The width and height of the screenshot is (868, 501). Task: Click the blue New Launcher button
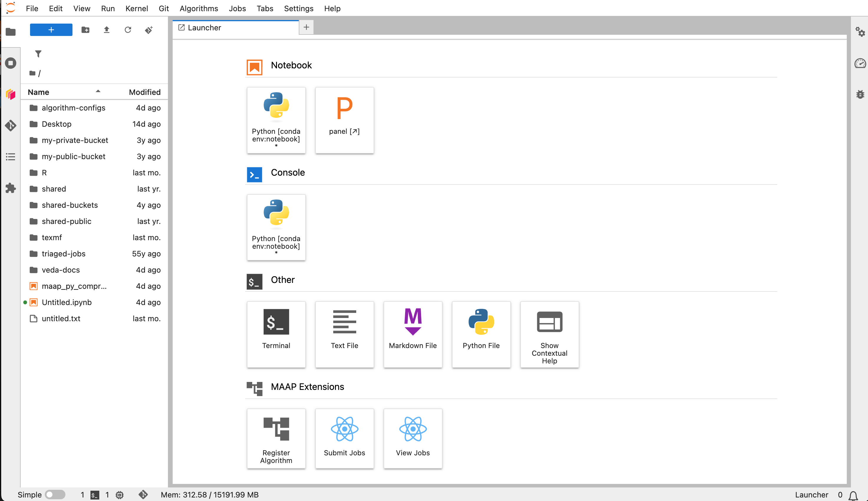point(51,30)
